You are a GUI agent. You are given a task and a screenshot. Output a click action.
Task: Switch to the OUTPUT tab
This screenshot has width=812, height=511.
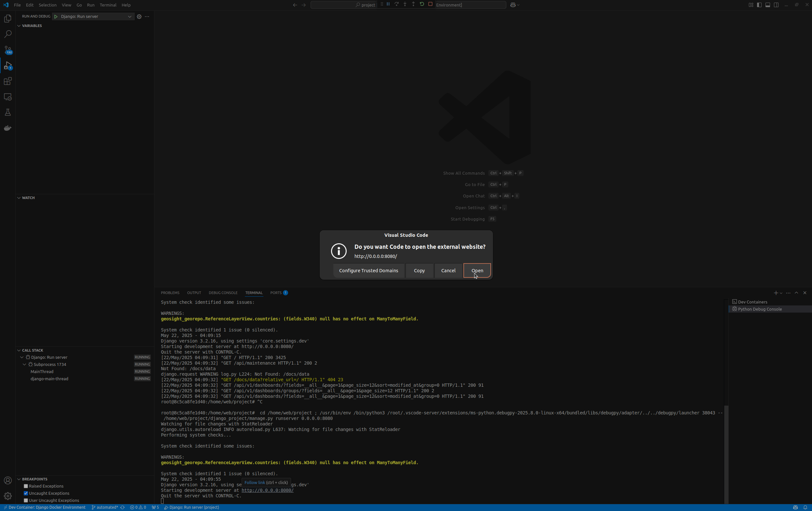[x=194, y=293]
